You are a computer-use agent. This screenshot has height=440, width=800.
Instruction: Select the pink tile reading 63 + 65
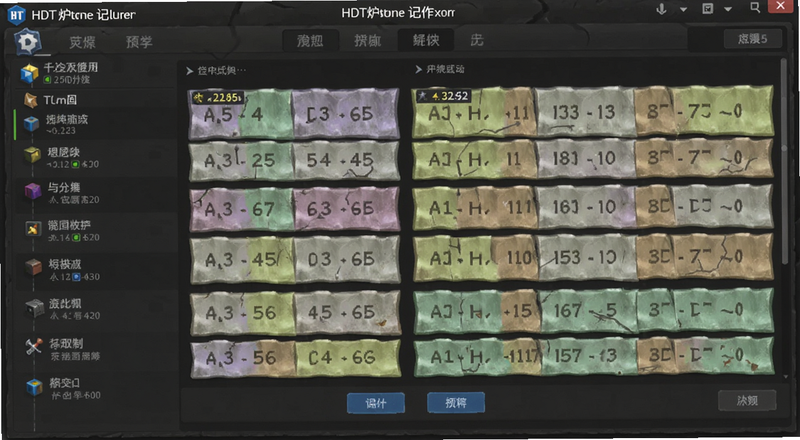[x=347, y=209]
